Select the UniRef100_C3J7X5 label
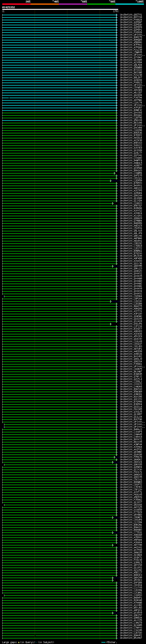The width and height of the screenshot is (146, 644). coord(131,588)
